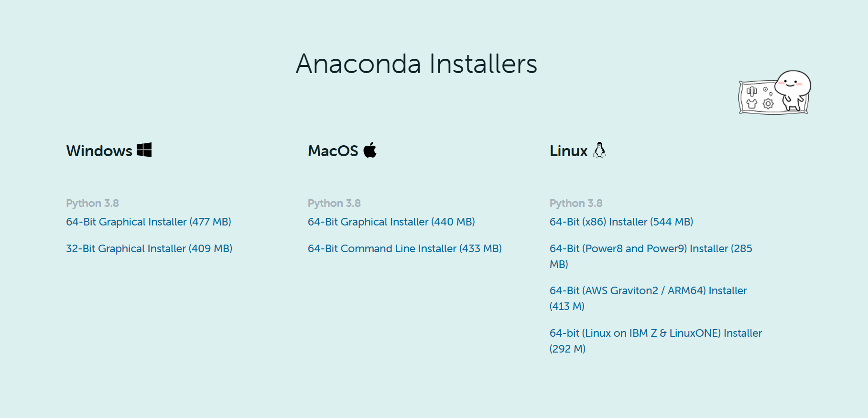Click the Windows logo icon

pyautogui.click(x=144, y=150)
